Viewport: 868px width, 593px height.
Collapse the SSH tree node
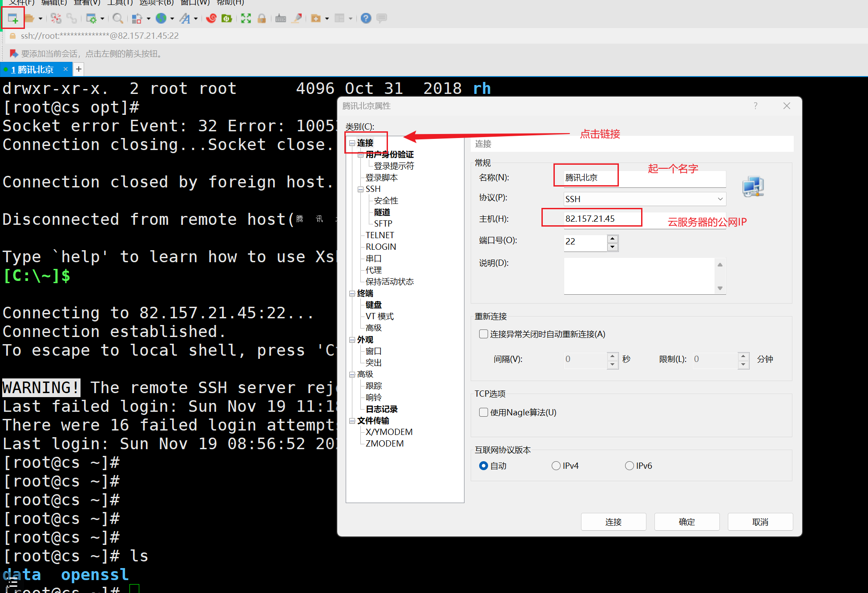[360, 189]
